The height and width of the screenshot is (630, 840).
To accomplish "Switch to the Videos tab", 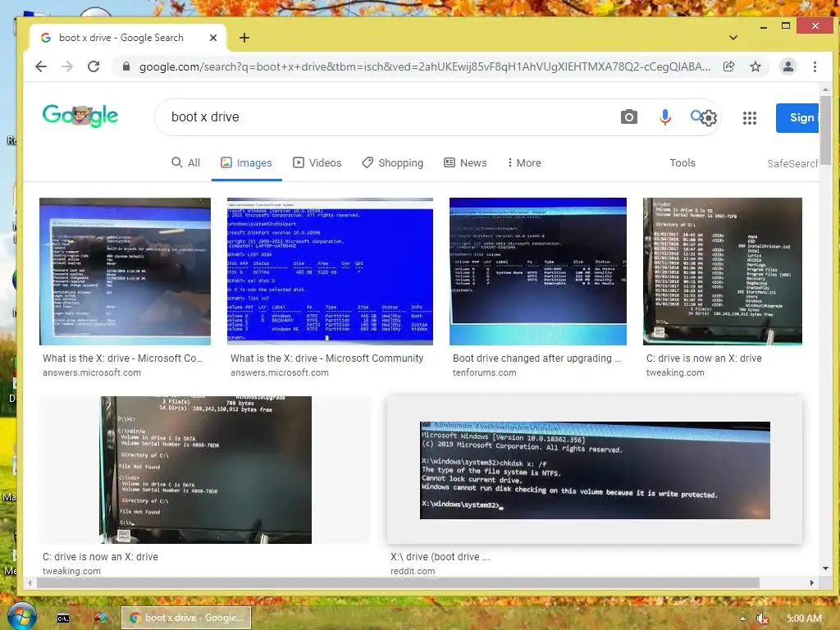I will click(317, 163).
